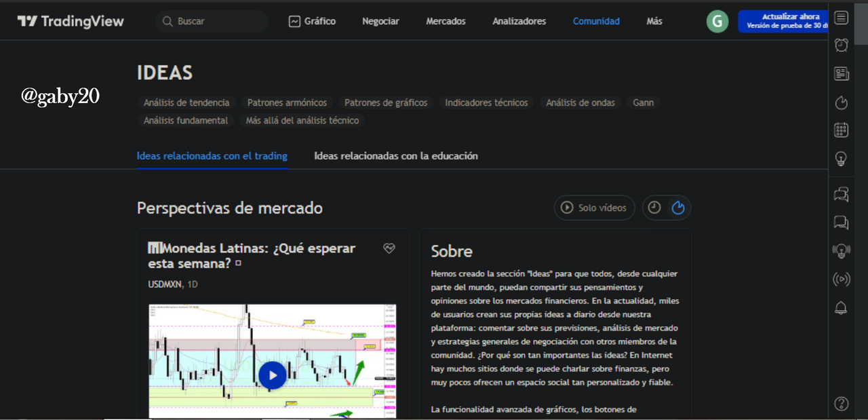868x420 pixels.
Task: Open the calendar icon in sidebar
Action: point(842,130)
